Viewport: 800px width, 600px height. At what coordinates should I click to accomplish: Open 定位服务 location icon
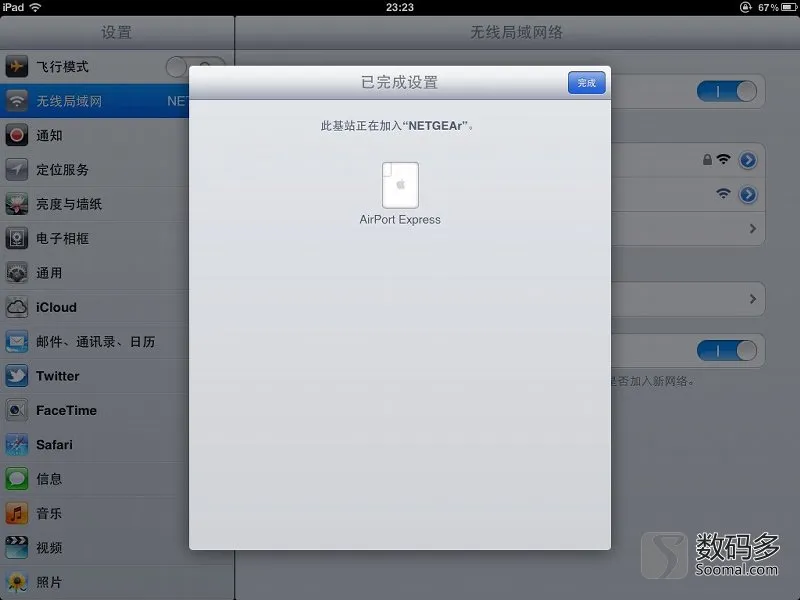16,169
